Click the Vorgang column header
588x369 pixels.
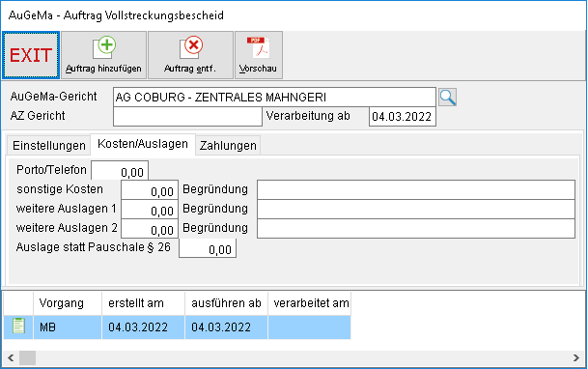[68, 303]
